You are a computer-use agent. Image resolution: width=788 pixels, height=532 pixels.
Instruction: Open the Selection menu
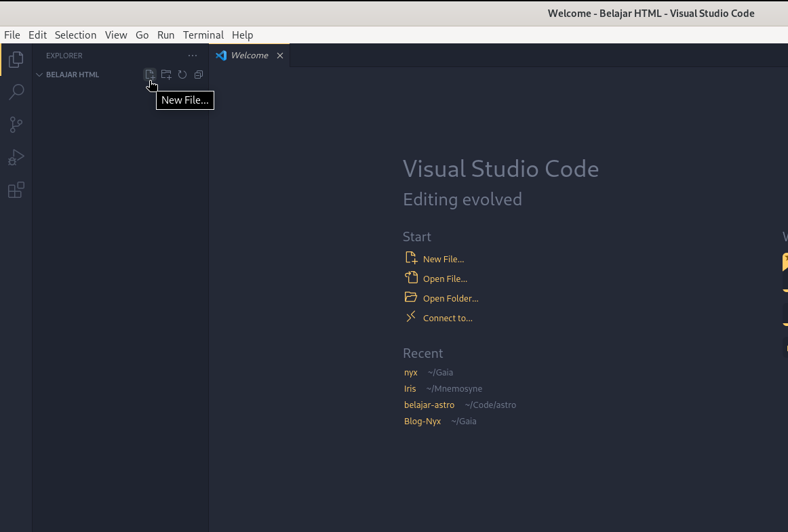pos(75,35)
